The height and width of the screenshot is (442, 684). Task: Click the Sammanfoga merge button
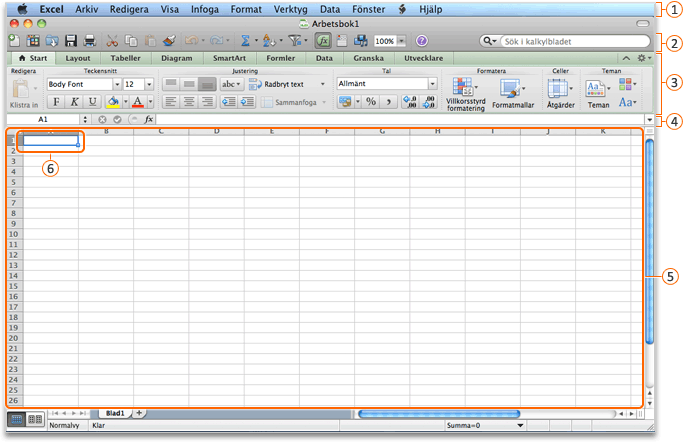click(289, 102)
